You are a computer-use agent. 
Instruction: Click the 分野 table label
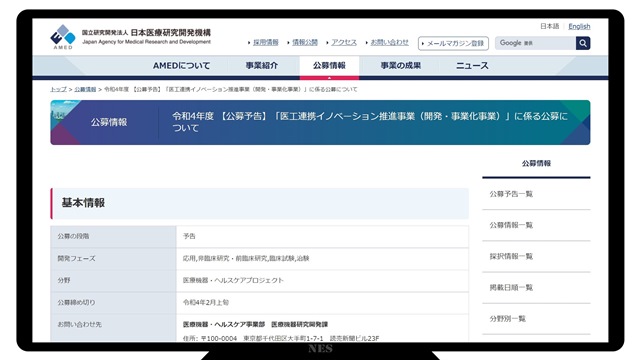coord(64,280)
